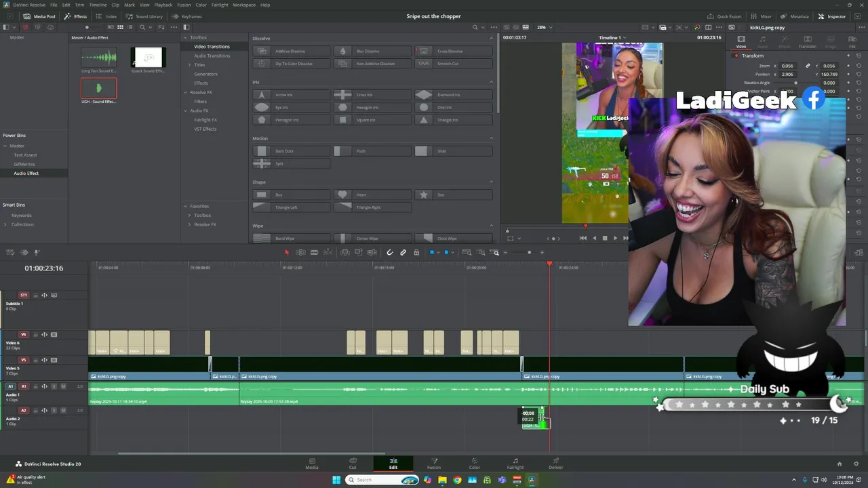Collapse the Resolve FX tree section
Image resolution: width=868 pixels, height=488 pixels.
click(x=184, y=92)
